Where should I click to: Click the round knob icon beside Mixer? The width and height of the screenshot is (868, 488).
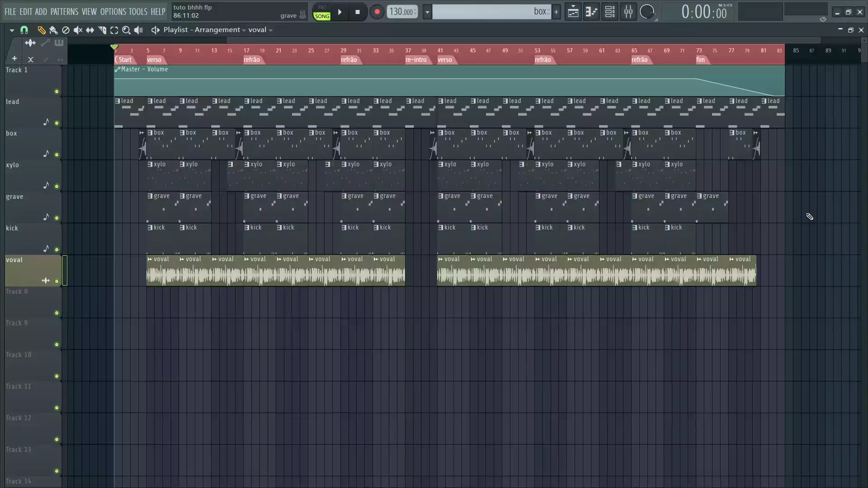(x=647, y=12)
